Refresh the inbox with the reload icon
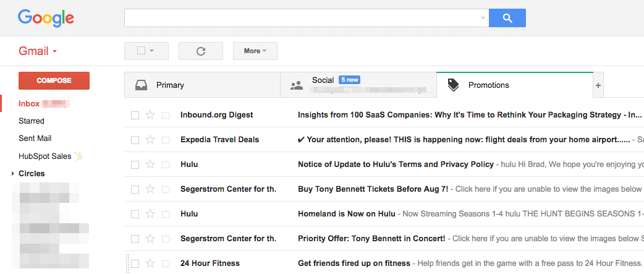Screen dimensions: 644x274 coord(201,51)
